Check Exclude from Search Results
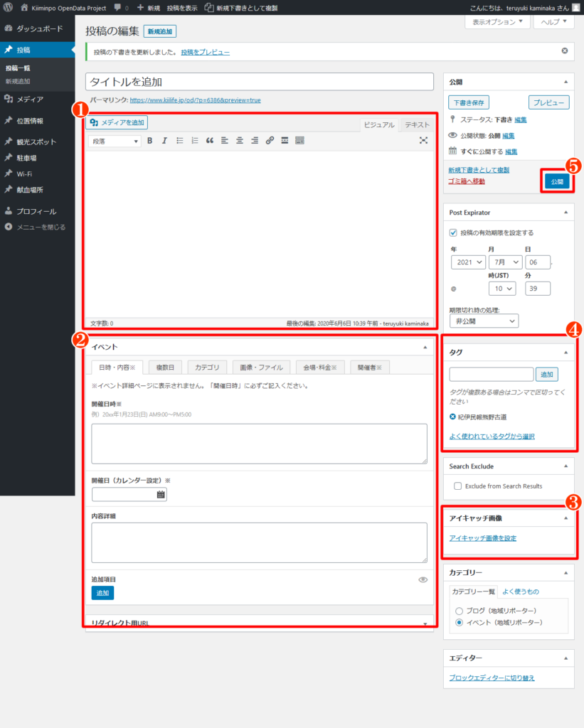The height and width of the screenshot is (728, 584). (x=458, y=486)
